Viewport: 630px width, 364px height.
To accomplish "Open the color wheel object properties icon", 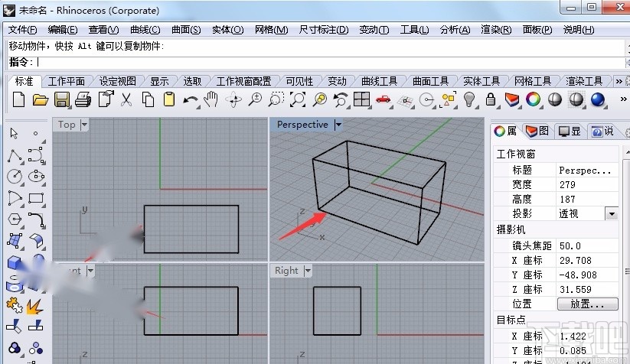I will [534, 99].
